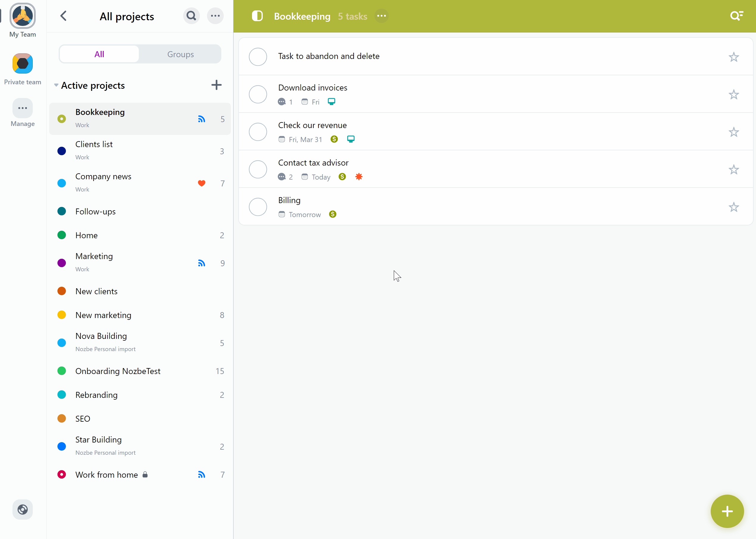Open the New clients project
The width and height of the screenshot is (756, 539).
click(x=140, y=291)
